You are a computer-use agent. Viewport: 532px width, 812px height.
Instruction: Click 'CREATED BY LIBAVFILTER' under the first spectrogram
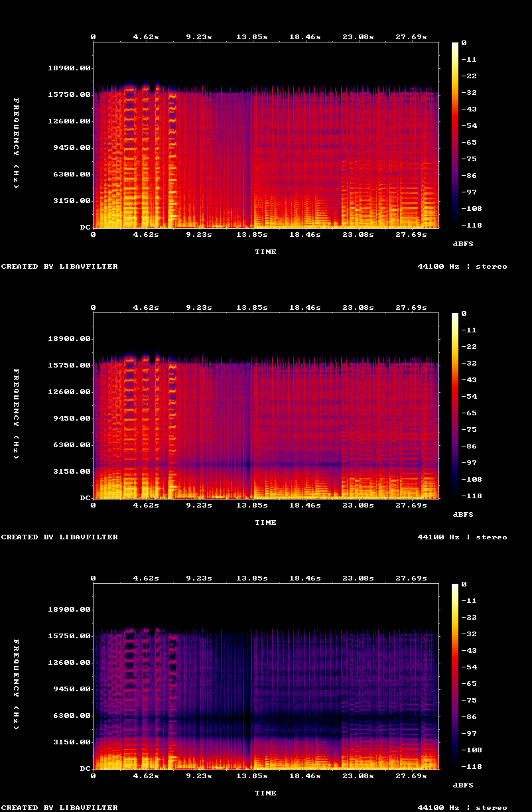[60, 267]
